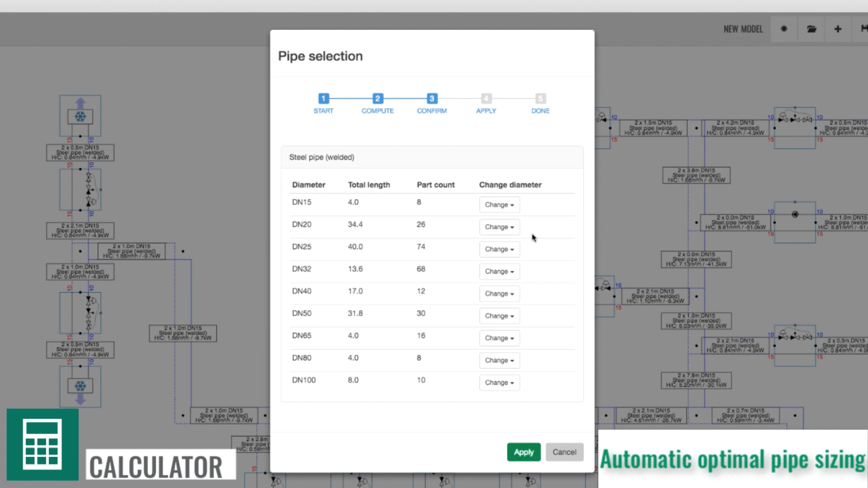Expand Change diameter menu for DN50
The width and height of the screenshot is (868, 488).
pos(499,316)
